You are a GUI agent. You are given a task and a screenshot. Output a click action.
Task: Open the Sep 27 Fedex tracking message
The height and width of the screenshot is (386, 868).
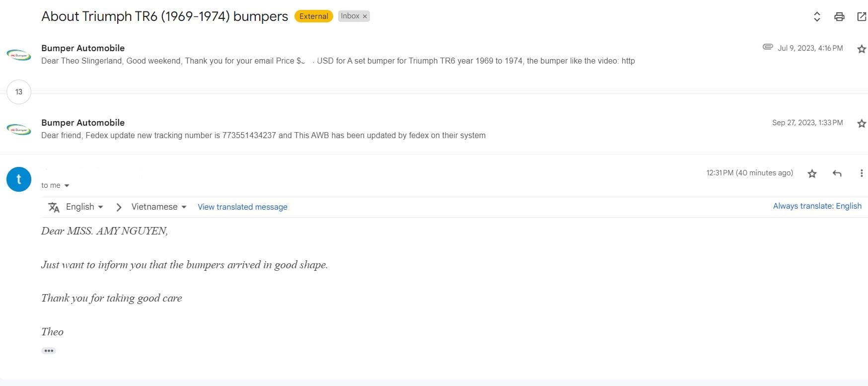click(x=263, y=135)
